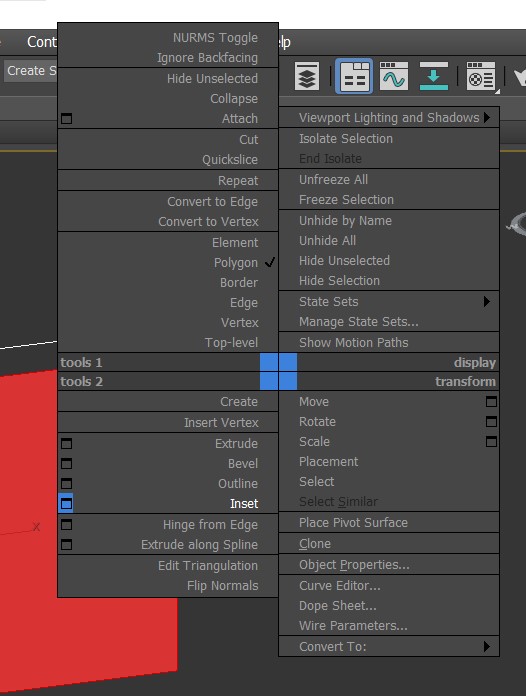Image resolution: width=526 pixels, height=696 pixels.
Task: Click Hide Selection
Action: pos(340,281)
